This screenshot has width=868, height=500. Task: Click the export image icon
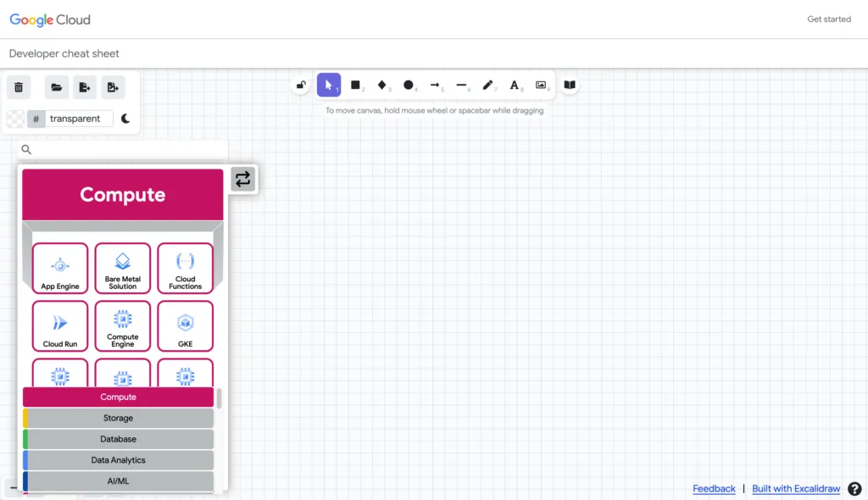point(113,87)
